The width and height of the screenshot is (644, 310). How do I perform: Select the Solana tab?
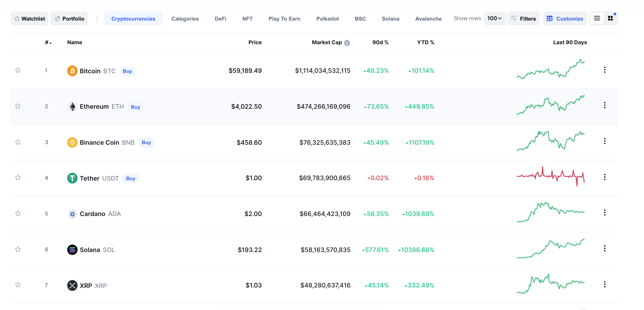(x=390, y=19)
